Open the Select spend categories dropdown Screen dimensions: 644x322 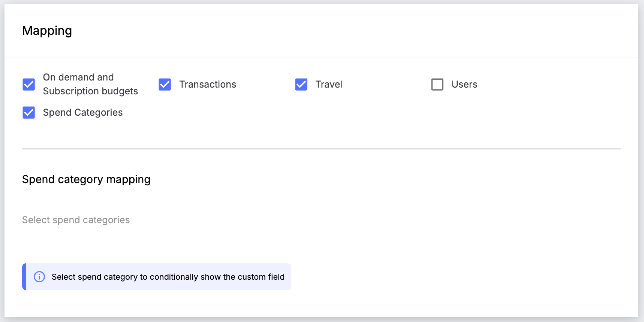coord(321,220)
